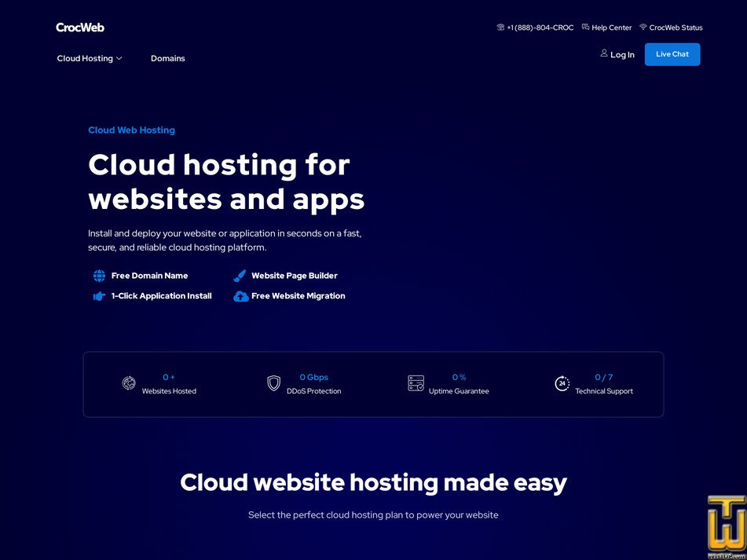This screenshot has height=560, width=747.
Task: Click the 1-Click Application Install icon
Action: point(99,296)
